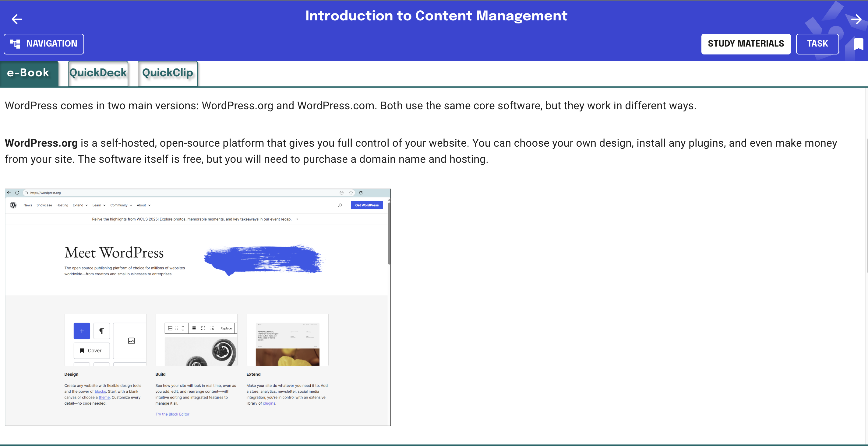Expand the Extend dropdown in the WordPress.org menu
The height and width of the screenshot is (446, 868).
pos(80,205)
